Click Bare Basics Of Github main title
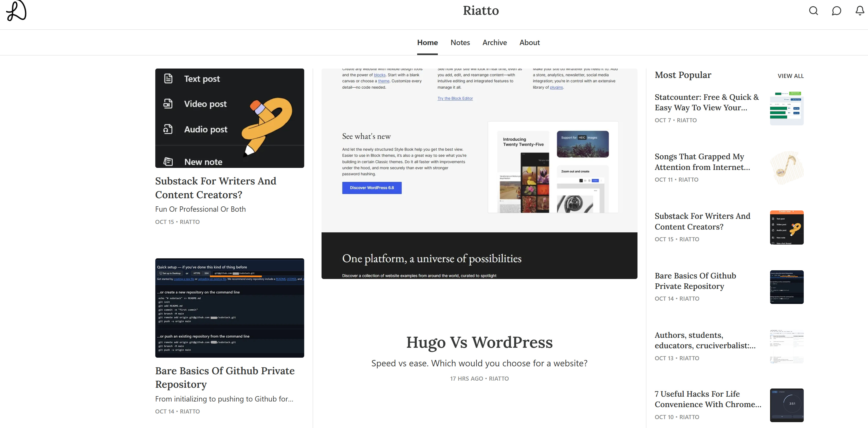This screenshot has width=868, height=428. (x=225, y=378)
